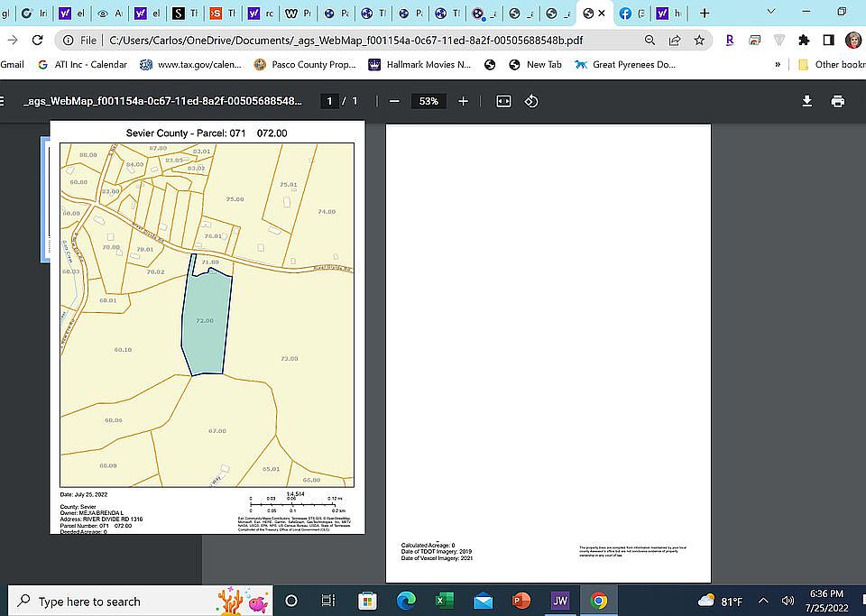Expand the hidden bookmarks chevron
Screen dimensions: 866x616
click(x=778, y=65)
